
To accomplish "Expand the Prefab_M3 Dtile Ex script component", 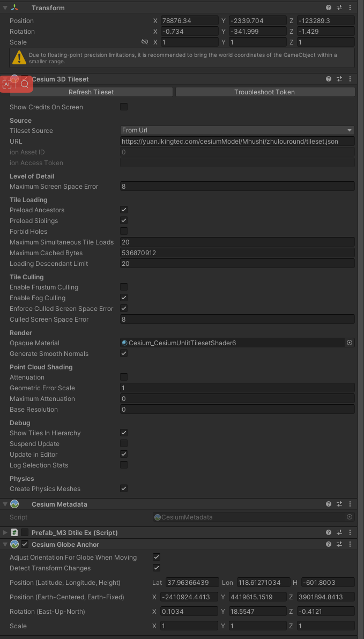I will tap(5, 533).
